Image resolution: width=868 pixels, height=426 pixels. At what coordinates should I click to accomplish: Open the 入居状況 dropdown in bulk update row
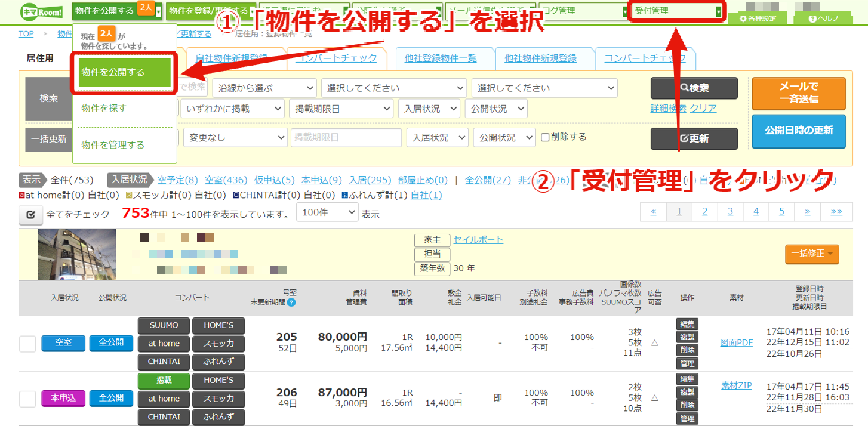(438, 137)
